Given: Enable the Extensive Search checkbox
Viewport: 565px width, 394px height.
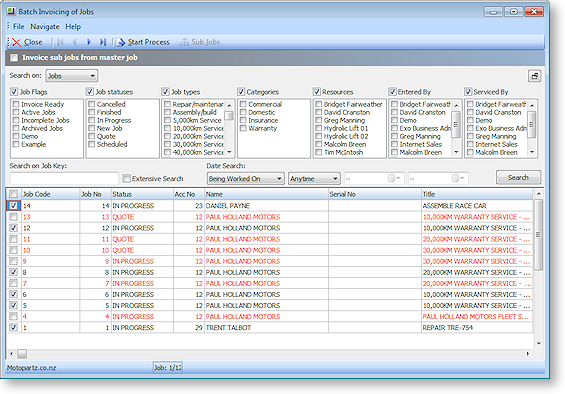Looking at the screenshot, I should [126, 178].
